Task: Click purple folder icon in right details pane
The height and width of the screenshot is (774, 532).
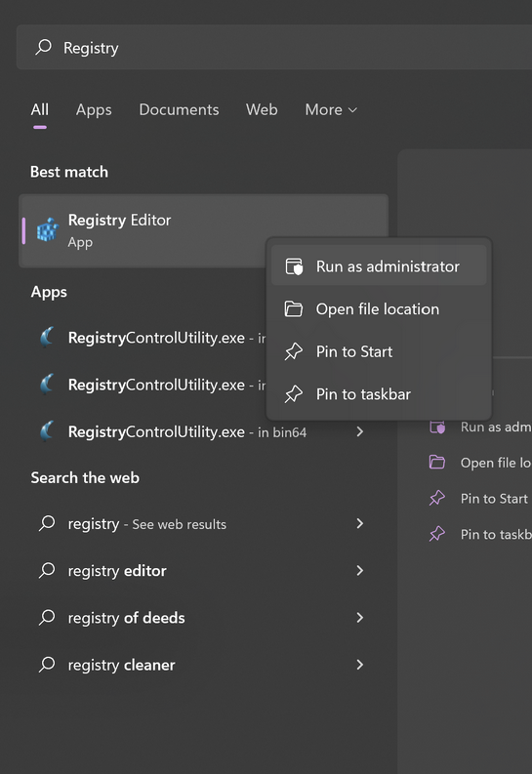Action: 437,463
